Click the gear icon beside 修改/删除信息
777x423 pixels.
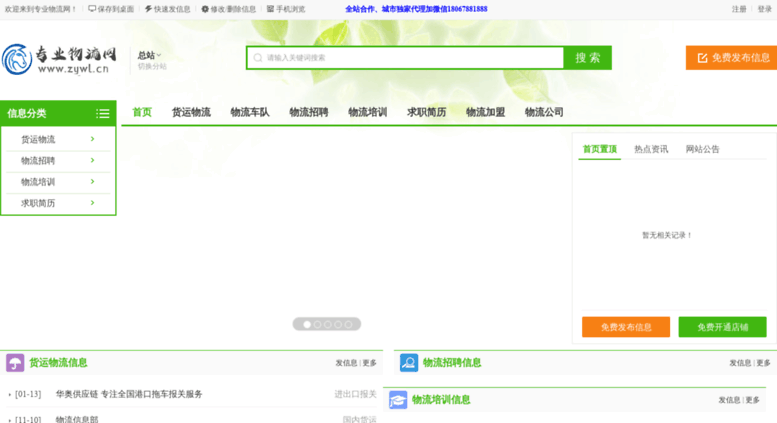point(205,9)
